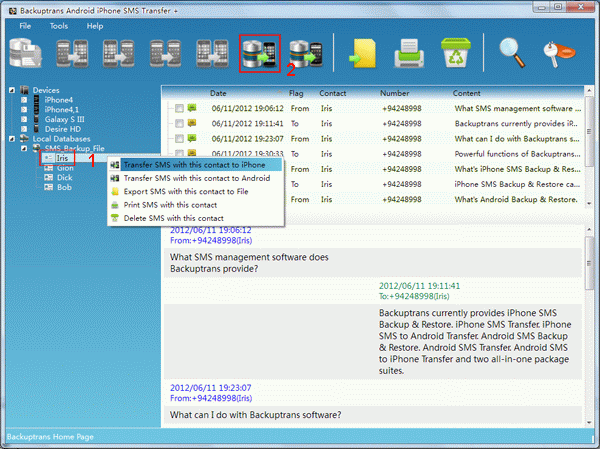The height and width of the screenshot is (449, 600).
Task: Click yellow message icon on 19:11:41 row
Action: tap(192, 123)
